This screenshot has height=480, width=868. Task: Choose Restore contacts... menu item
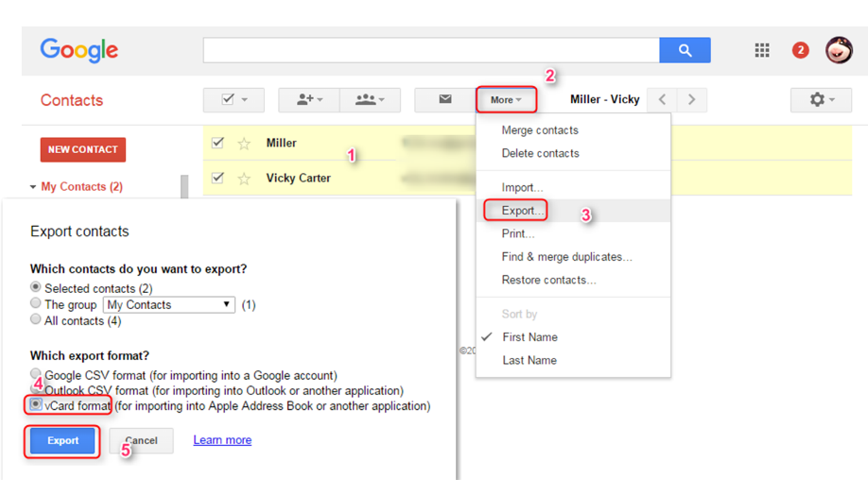point(573,281)
